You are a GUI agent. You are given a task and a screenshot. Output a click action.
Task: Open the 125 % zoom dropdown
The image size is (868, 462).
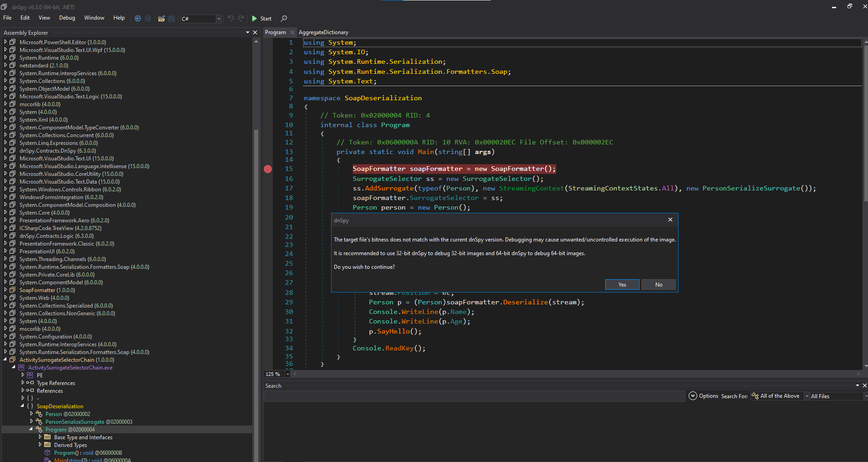coord(287,374)
